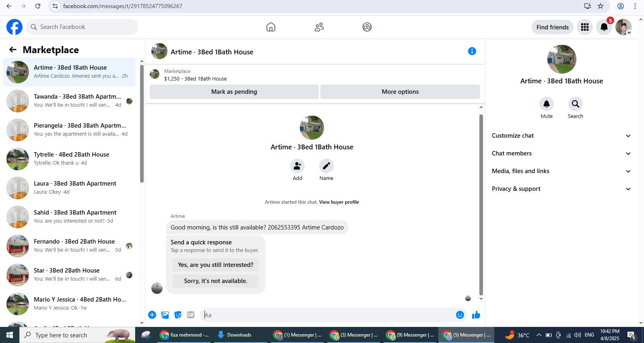Viewport: 644px width, 343px height.
Task: Send 'Yes, are you still interested?' reply
Action: coord(216,265)
